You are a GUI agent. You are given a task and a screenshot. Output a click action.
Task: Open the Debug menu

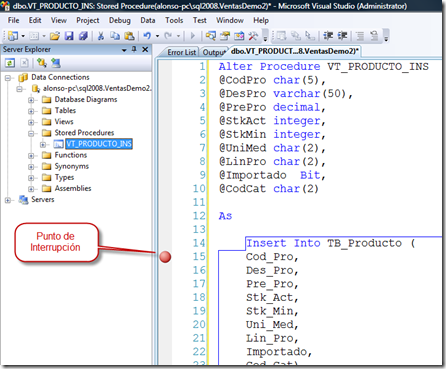[x=120, y=20]
